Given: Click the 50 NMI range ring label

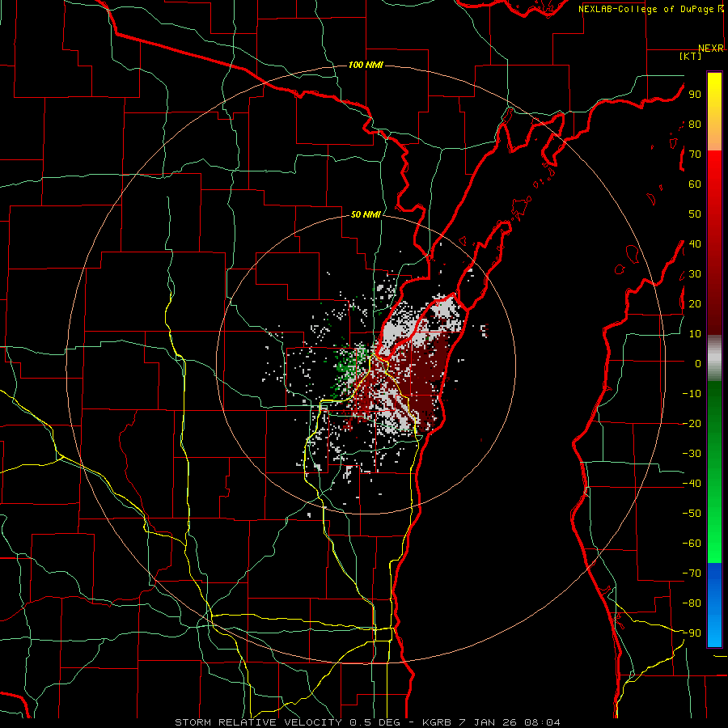Looking at the screenshot, I should pos(366,214).
